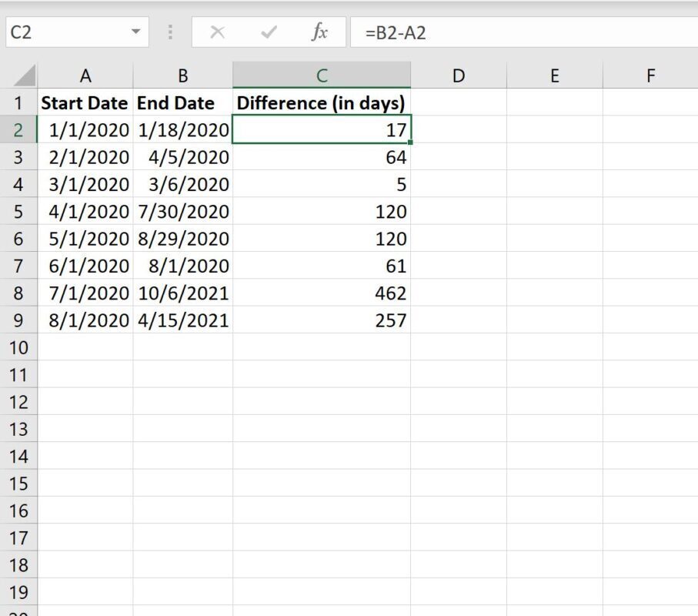698x616 pixels.
Task: Expand the Name Box dropdown arrow
Action: (x=135, y=32)
